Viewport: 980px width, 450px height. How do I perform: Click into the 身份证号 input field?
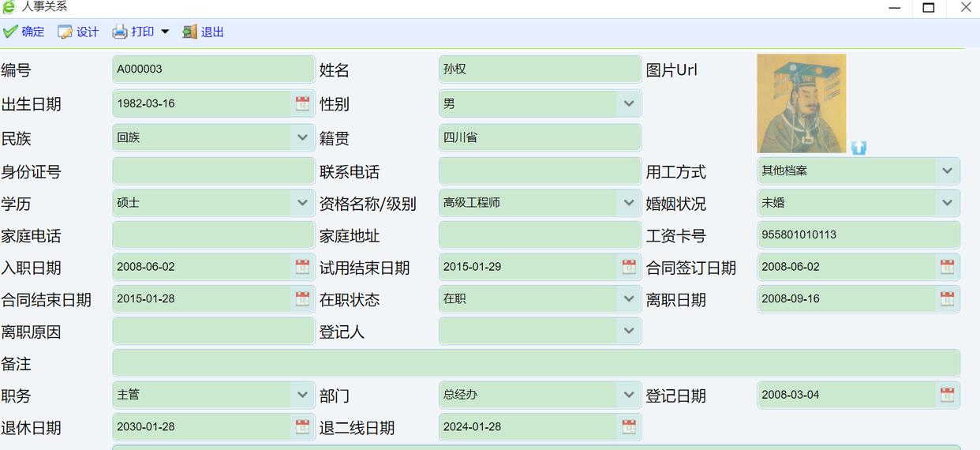pos(213,171)
